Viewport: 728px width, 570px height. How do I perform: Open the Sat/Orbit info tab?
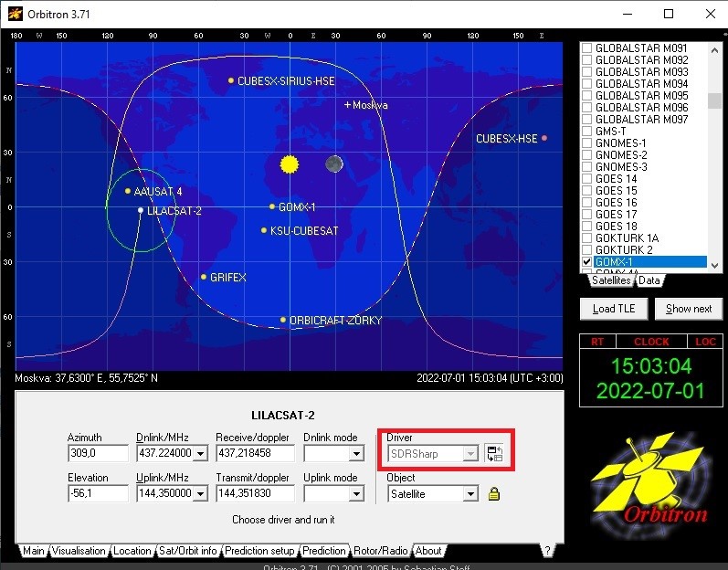tap(188, 551)
